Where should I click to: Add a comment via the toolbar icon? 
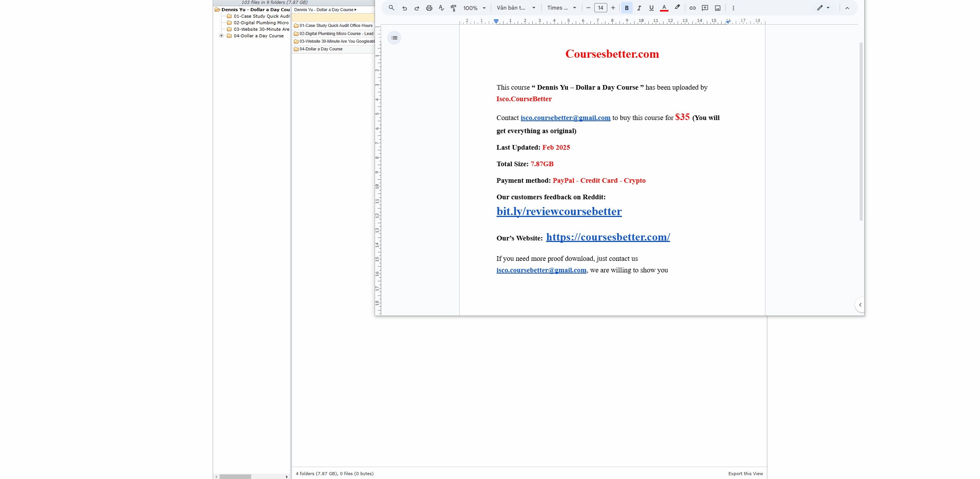click(705, 8)
